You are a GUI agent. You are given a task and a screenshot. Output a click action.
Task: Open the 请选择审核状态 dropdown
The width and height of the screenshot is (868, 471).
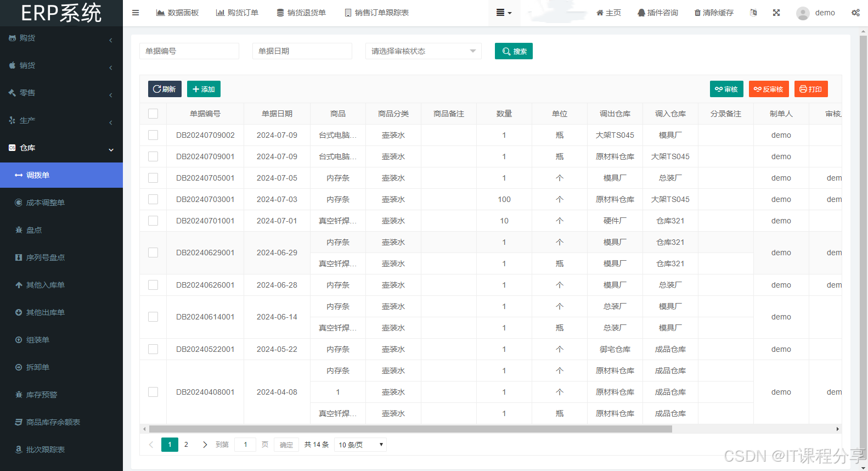(x=423, y=51)
